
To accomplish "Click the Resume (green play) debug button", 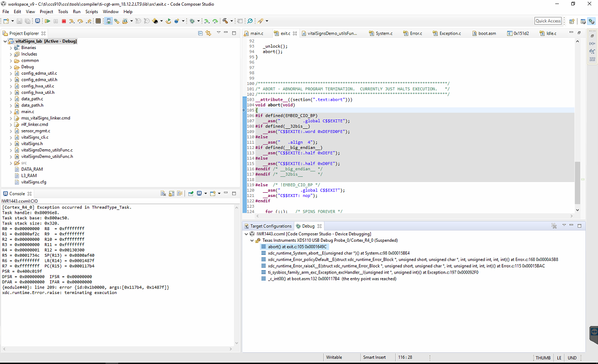I will [x=47, y=21].
